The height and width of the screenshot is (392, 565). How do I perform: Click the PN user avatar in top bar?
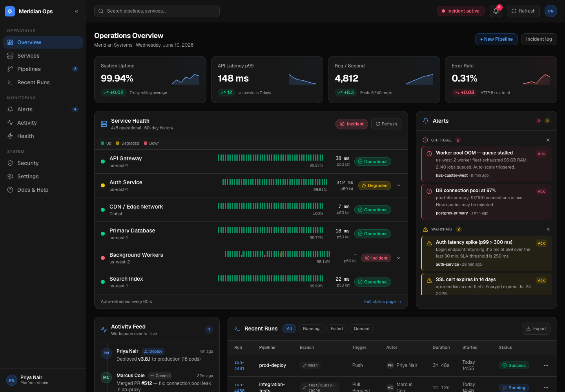click(x=551, y=11)
